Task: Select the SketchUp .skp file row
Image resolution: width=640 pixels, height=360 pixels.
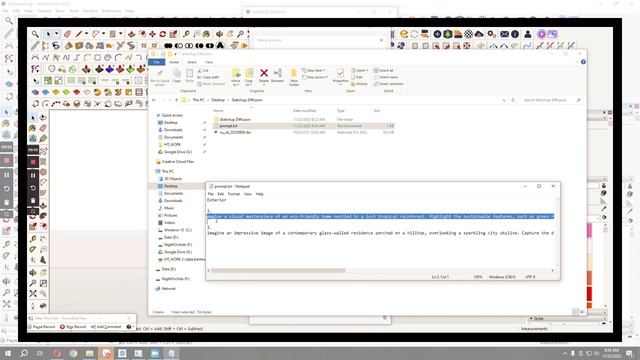Action: tap(303, 133)
